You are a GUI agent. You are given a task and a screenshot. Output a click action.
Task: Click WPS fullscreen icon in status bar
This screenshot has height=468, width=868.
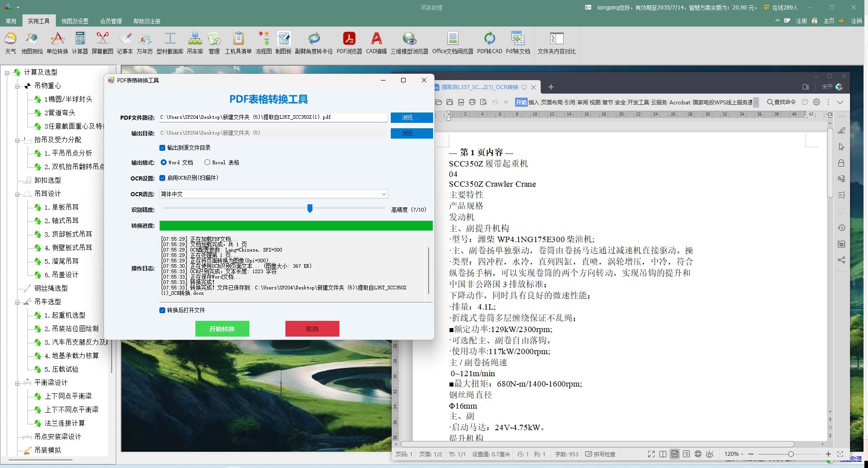coord(651,454)
